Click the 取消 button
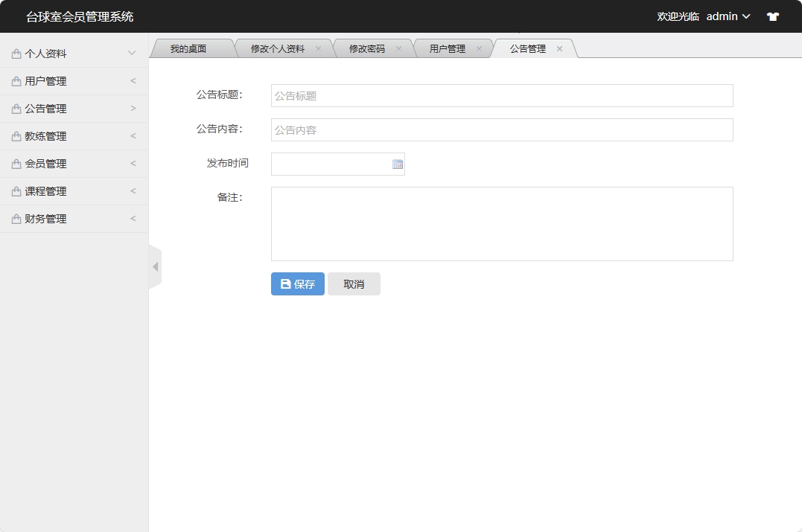 point(354,283)
